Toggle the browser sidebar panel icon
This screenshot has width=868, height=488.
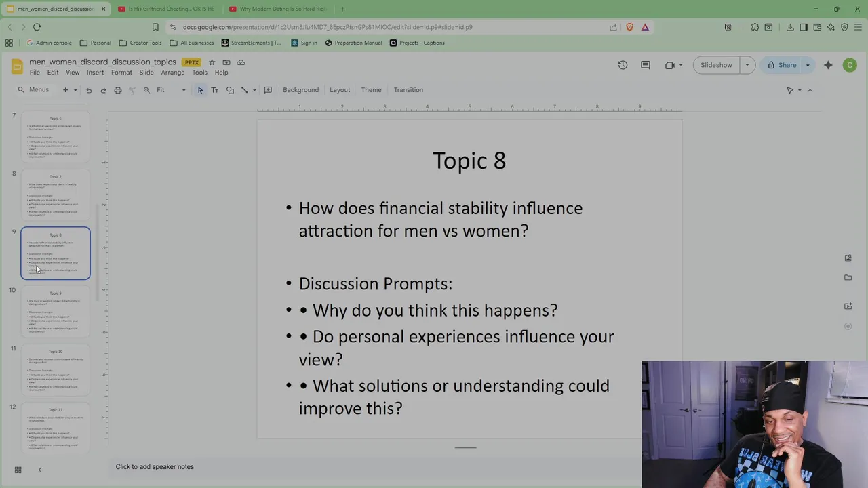pyautogui.click(x=804, y=27)
